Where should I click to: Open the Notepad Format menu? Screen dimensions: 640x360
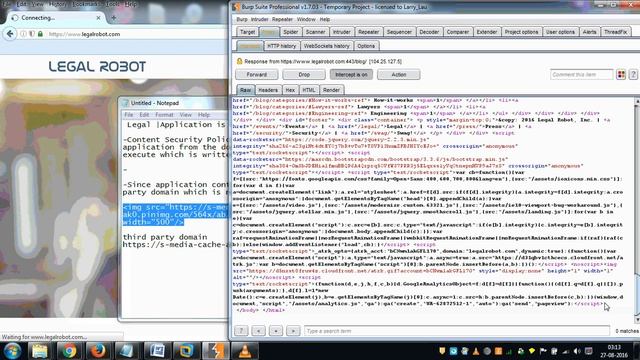164,115
